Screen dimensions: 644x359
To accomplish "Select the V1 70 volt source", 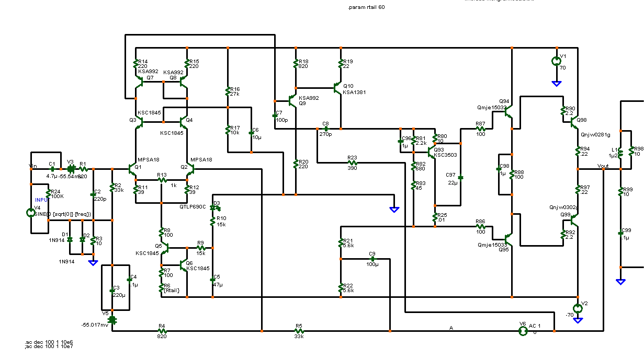I will 557,61.
